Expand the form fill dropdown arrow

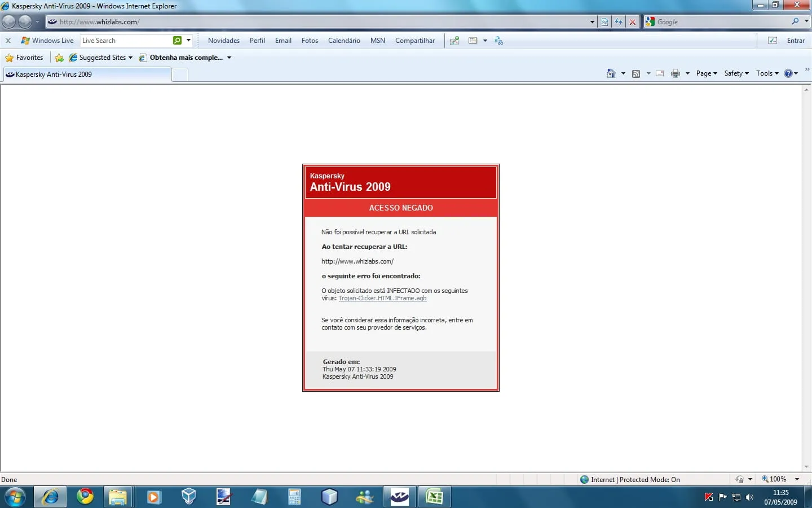click(485, 41)
